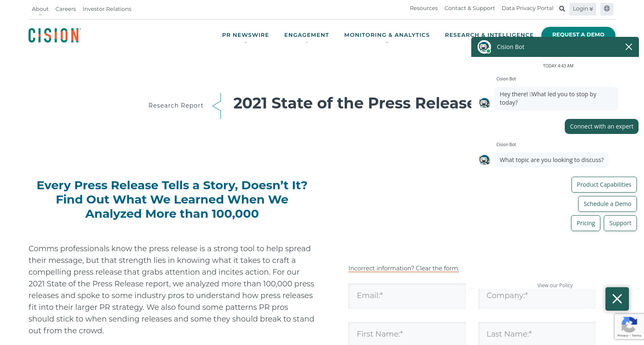Choose Product Capabilities chat option
The height and width of the screenshot is (345, 644).
click(604, 185)
